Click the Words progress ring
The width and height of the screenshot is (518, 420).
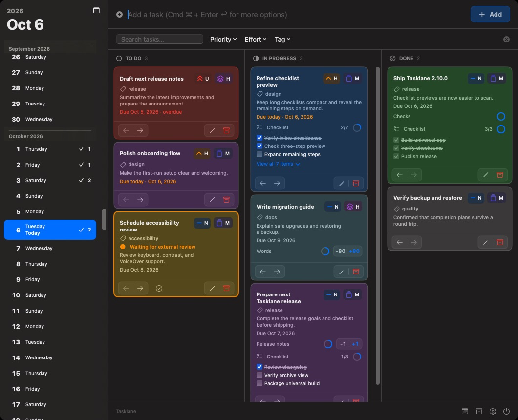tap(325, 252)
